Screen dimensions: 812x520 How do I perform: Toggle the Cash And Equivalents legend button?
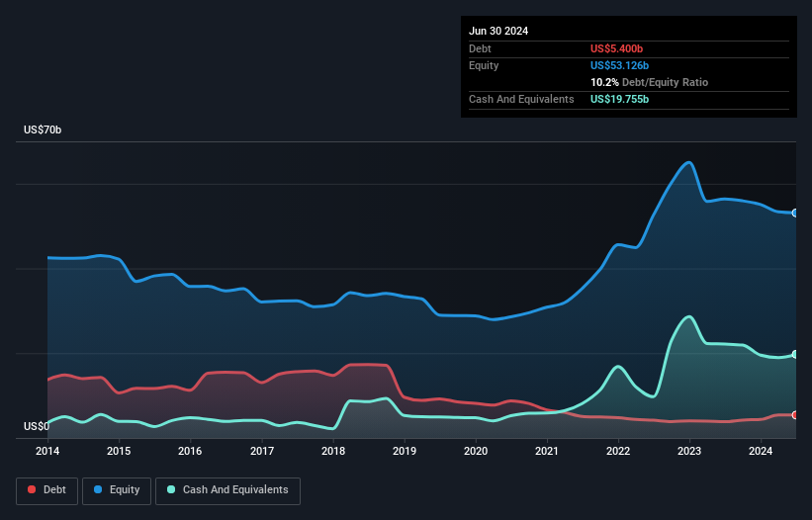pos(227,490)
